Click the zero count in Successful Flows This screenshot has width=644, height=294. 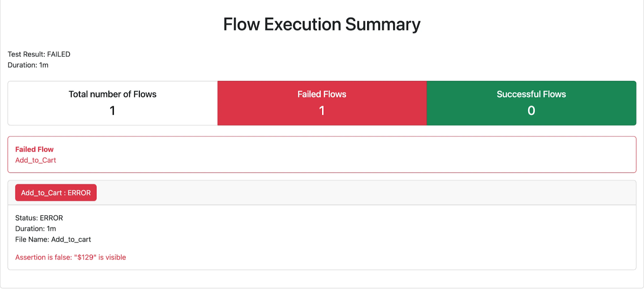click(x=531, y=111)
